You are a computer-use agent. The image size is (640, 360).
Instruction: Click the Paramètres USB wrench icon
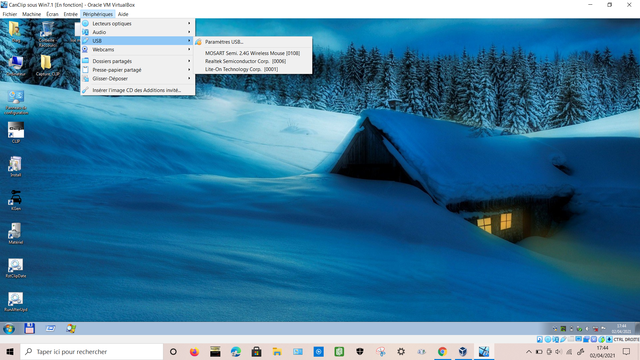click(x=198, y=42)
